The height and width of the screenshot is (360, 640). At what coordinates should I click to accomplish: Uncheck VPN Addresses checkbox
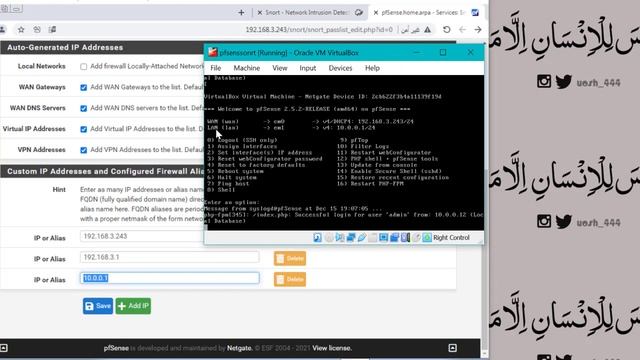tap(84, 150)
